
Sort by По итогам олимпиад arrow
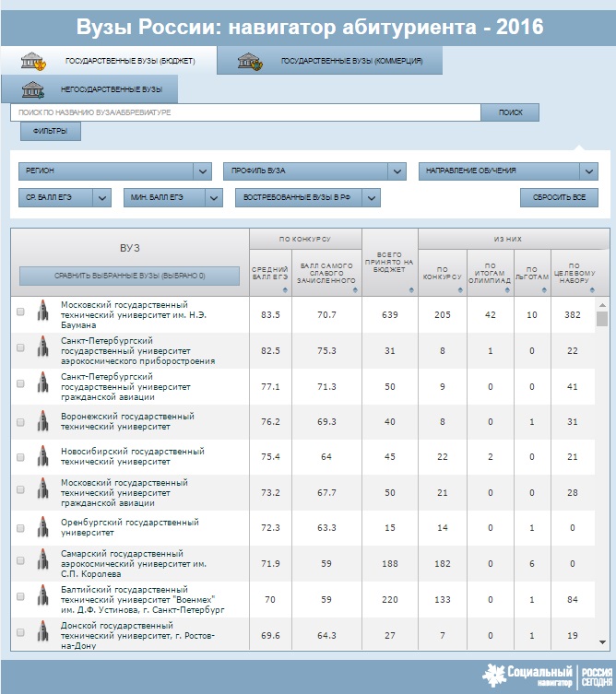pyautogui.click(x=507, y=290)
